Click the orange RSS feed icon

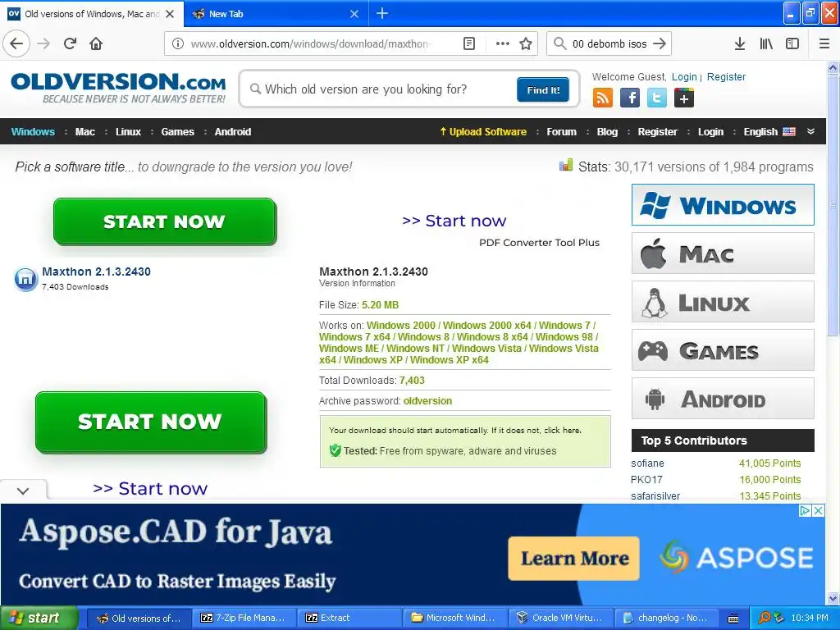(603, 98)
